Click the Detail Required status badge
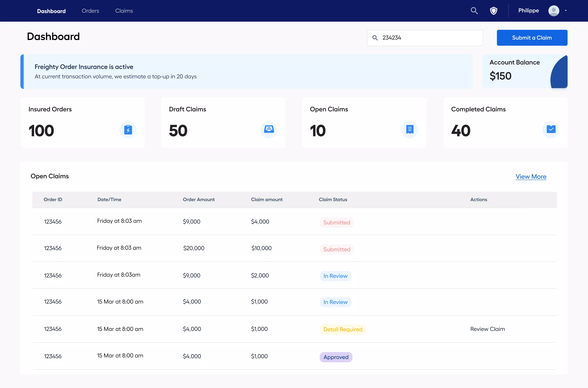Screen dimensions: 588x388 click(x=343, y=329)
